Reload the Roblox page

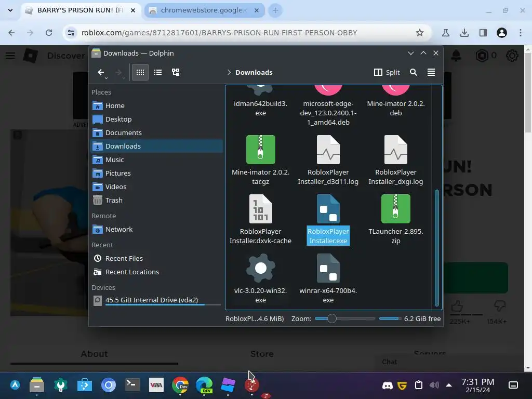click(49, 33)
